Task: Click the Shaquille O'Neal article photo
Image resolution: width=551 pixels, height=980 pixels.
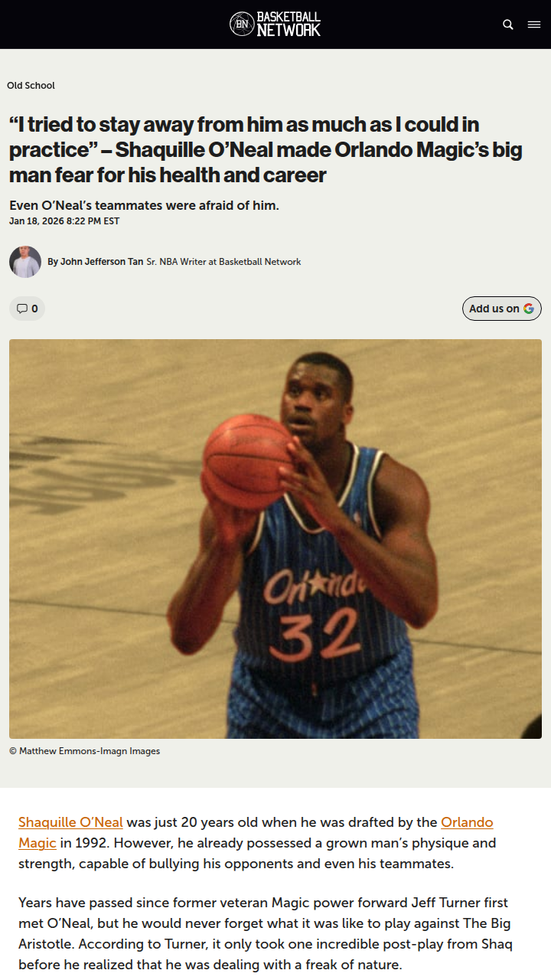Action: (x=275, y=539)
